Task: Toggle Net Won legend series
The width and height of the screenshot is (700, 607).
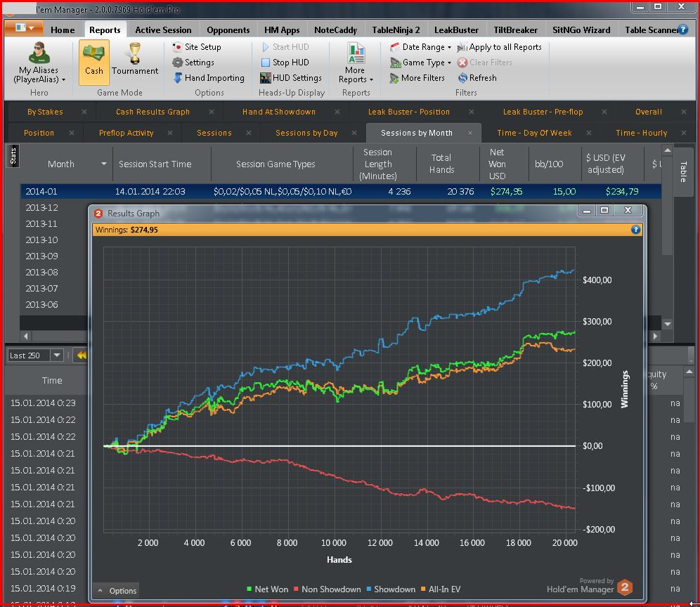Action: 267,589
